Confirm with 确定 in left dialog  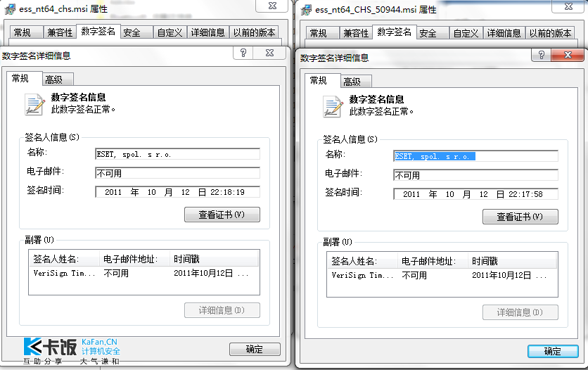[x=255, y=349]
